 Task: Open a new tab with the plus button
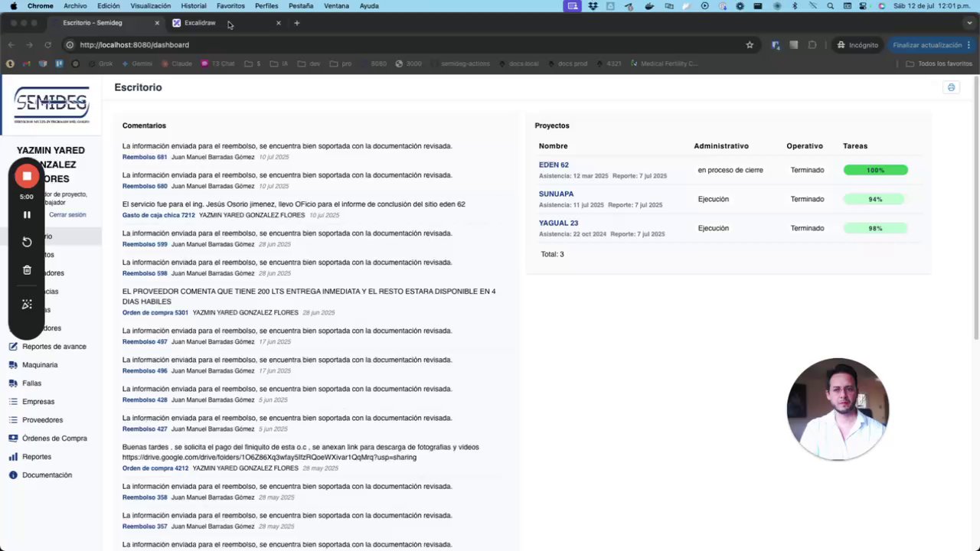297,23
